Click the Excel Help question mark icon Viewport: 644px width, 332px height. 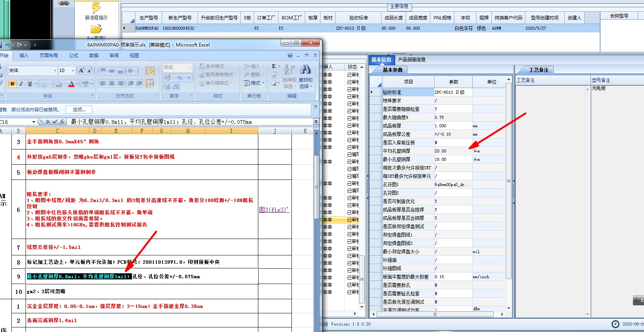(290, 55)
